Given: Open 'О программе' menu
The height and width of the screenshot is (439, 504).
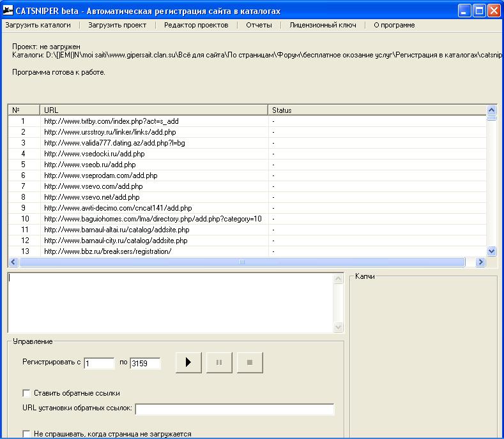Looking at the screenshot, I should point(394,25).
